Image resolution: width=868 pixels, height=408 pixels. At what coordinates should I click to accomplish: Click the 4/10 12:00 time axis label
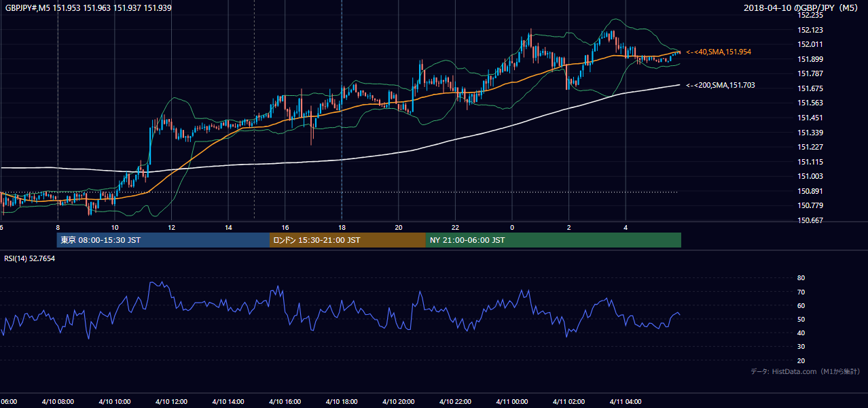(x=171, y=402)
